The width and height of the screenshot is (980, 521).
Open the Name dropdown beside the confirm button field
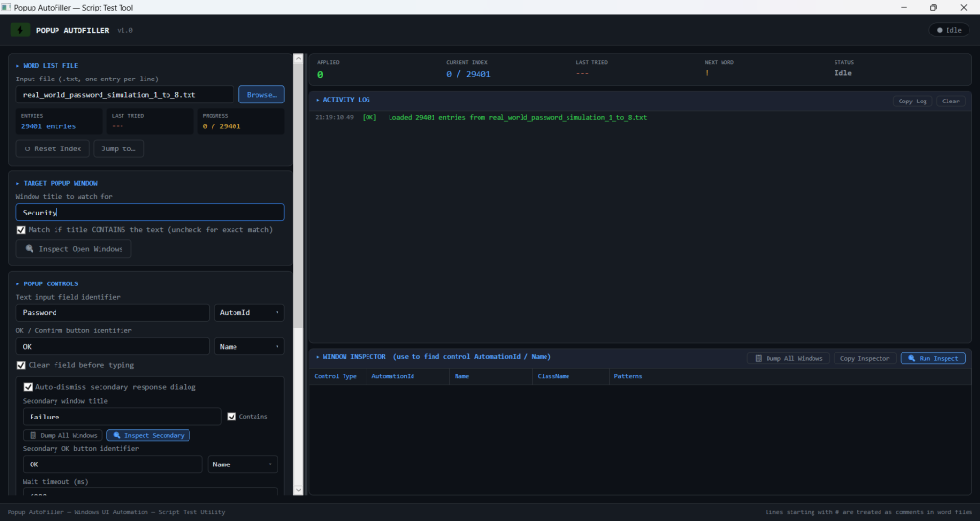point(250,347)
